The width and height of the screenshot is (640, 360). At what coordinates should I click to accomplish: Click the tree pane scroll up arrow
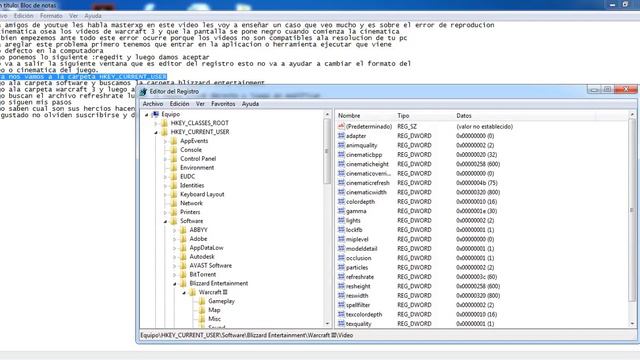(327, 115)
